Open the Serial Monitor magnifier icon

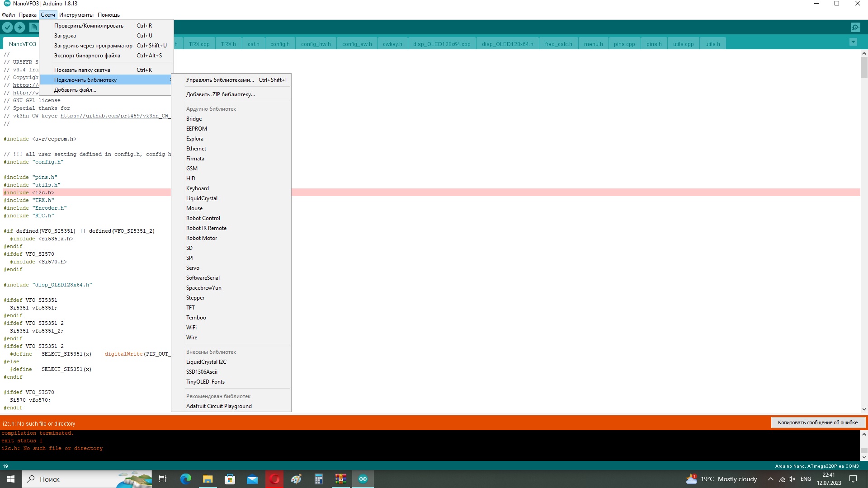pos(855,28)
